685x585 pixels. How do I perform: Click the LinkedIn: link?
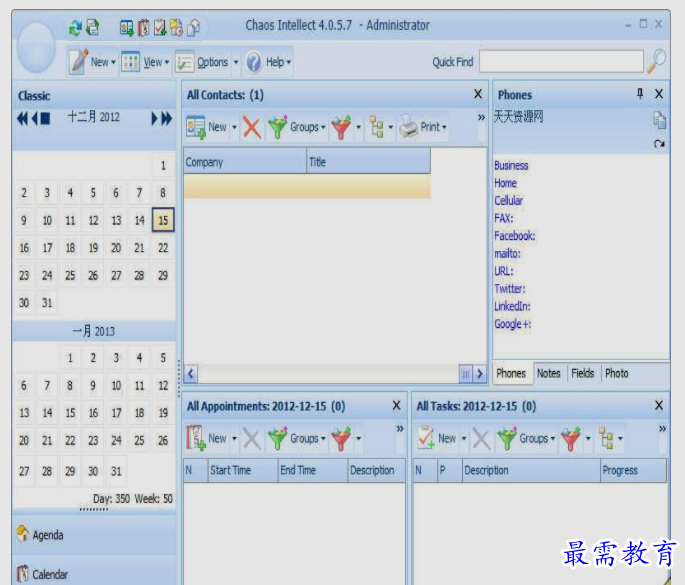512,306
